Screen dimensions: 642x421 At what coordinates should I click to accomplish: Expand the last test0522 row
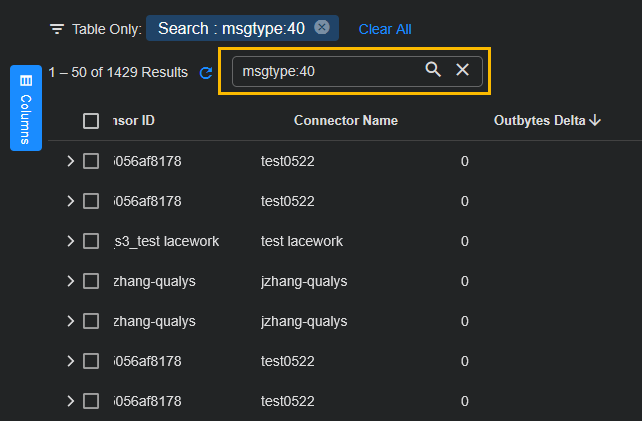(x=70, y=401)
